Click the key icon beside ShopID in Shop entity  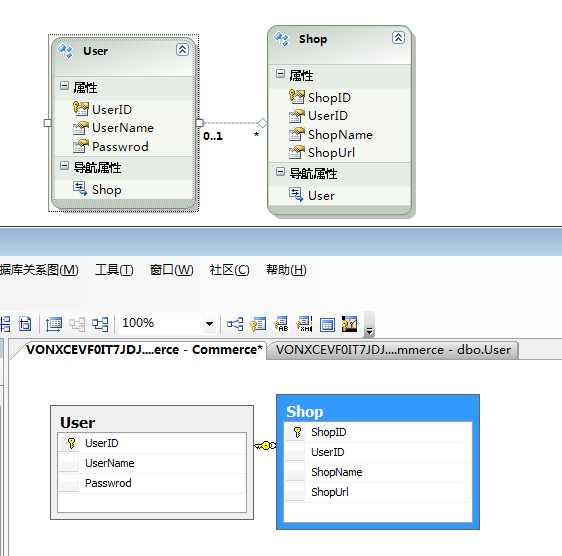(x=296, y=96)
